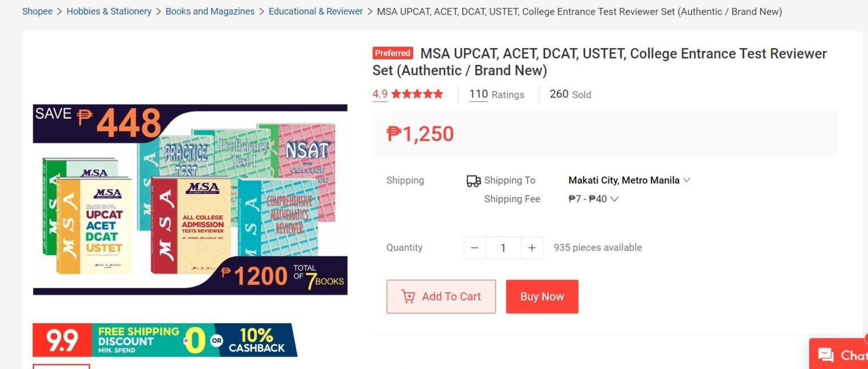The width and height of the screenshot is (868, 369).
Task: Increase quantity using the plus stepper
Action: [532, 247]
